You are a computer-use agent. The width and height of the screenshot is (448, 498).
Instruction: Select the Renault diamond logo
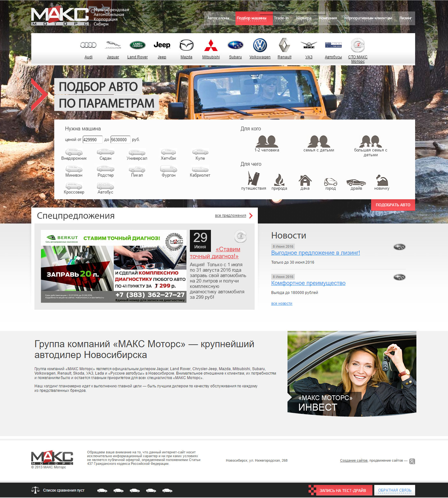click(x=284, y=45)
